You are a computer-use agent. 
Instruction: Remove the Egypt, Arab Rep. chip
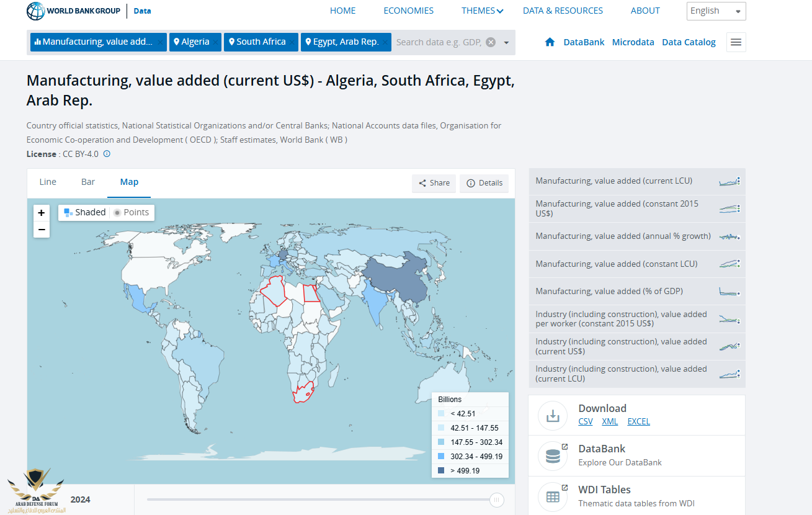(x=385, y=42)
